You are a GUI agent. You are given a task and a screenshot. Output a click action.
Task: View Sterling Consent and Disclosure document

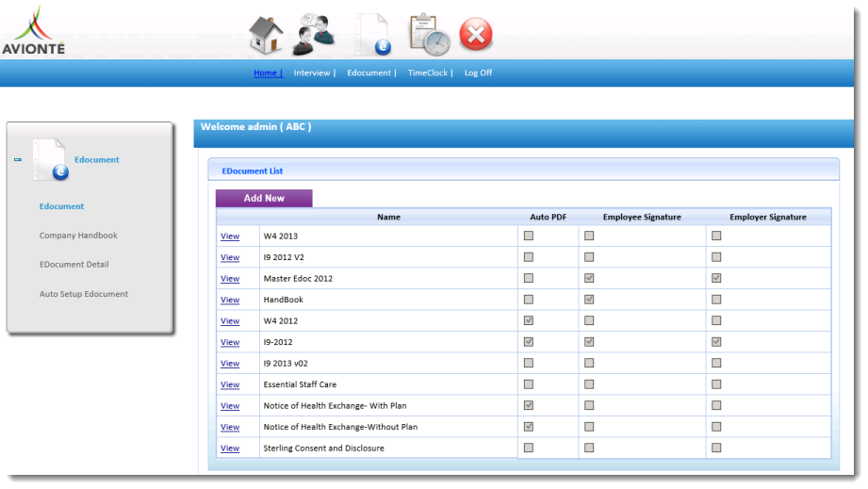tap(230, 448)
